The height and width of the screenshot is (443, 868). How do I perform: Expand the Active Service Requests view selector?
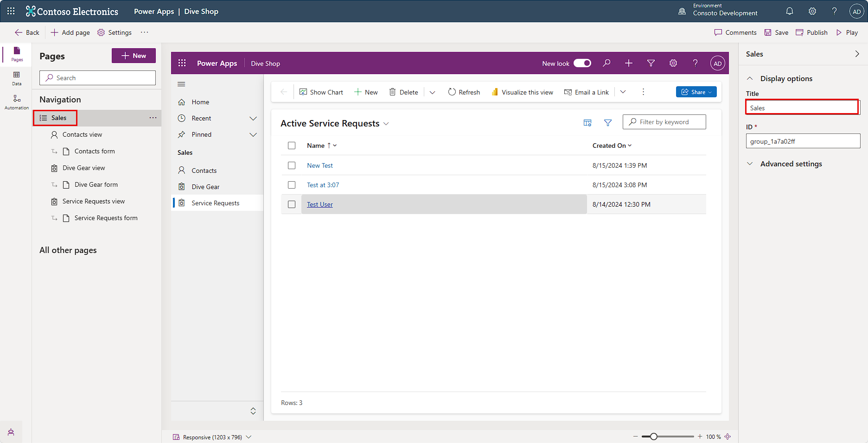(386, 123)
